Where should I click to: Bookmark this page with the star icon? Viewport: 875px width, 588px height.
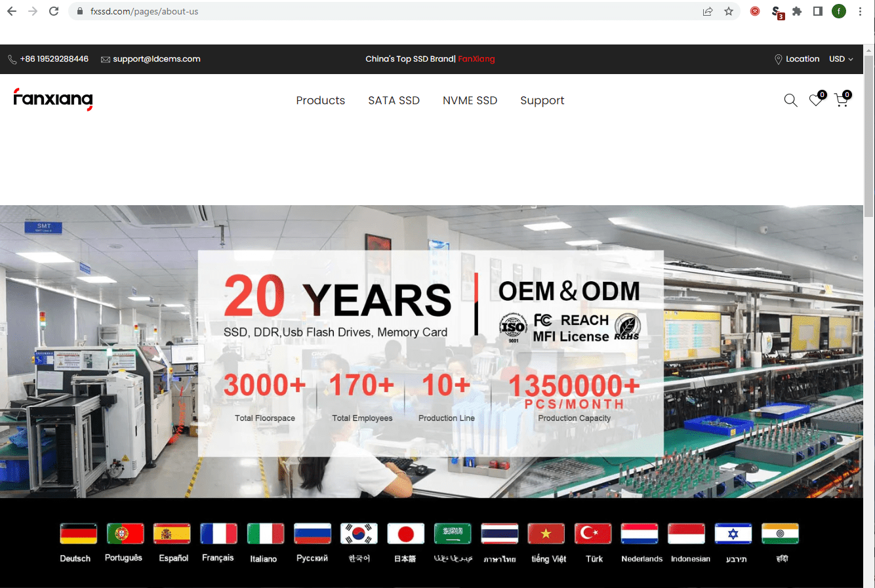[x=729, y=11]
